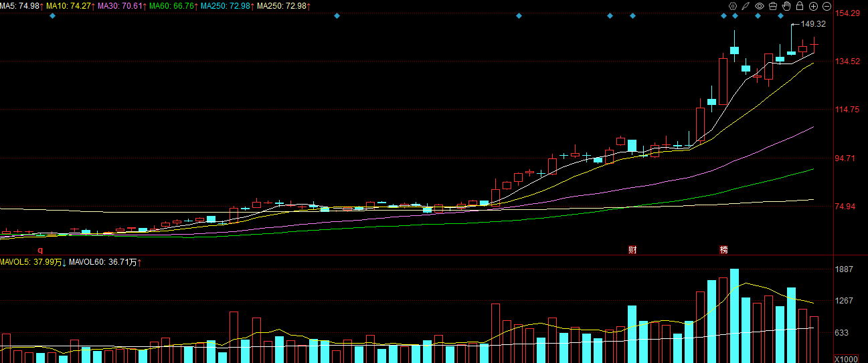Image resolution: width=868 pixels, height=363 pixels.
Task: Click the 633 volume axis label
Action: pyautogui.click(x=843, y=333)
